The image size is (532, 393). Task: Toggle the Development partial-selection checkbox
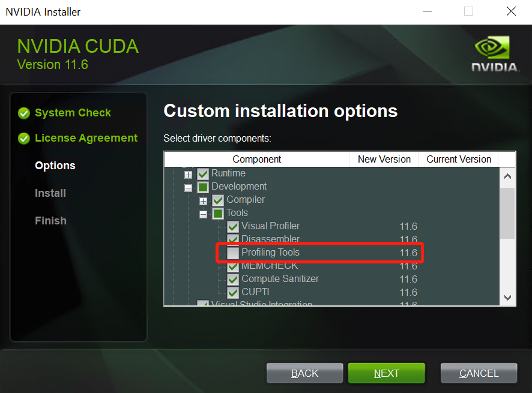click(x=203, y=187)
